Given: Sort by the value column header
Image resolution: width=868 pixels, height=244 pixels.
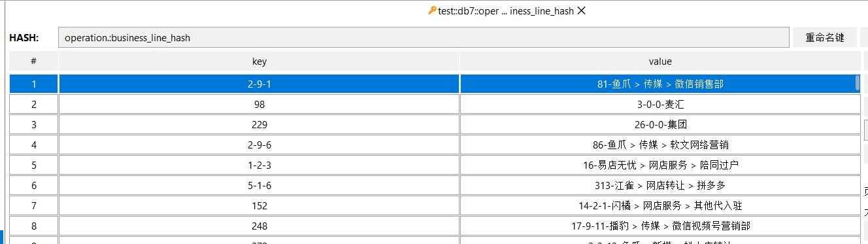Looking at the screenshot, I should point(660,61).
